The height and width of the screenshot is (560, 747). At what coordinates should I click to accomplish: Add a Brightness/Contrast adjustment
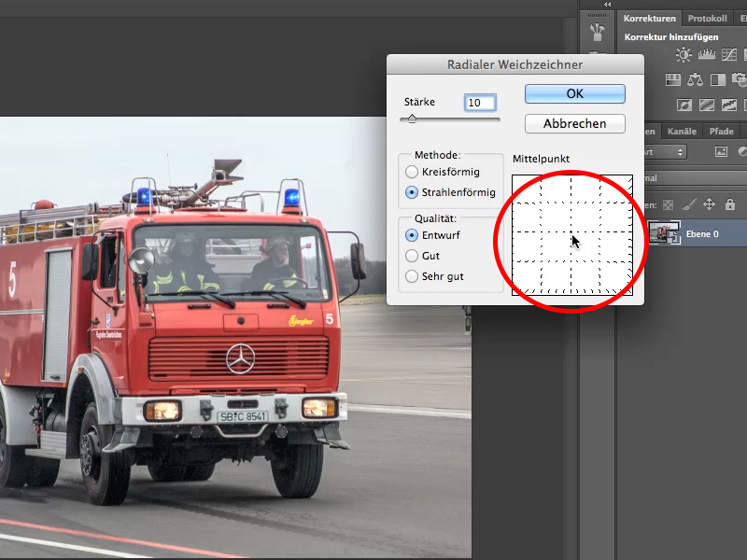pos(684,54)
